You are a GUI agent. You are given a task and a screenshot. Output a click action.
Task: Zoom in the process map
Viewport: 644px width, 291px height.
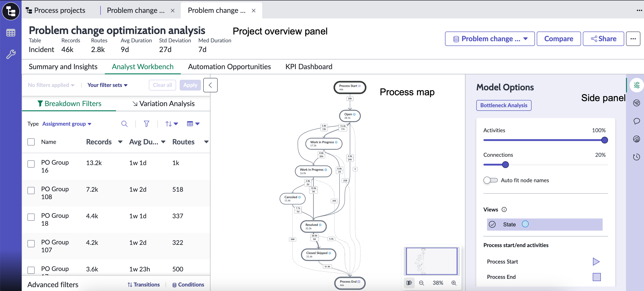(x=454, y=283)
